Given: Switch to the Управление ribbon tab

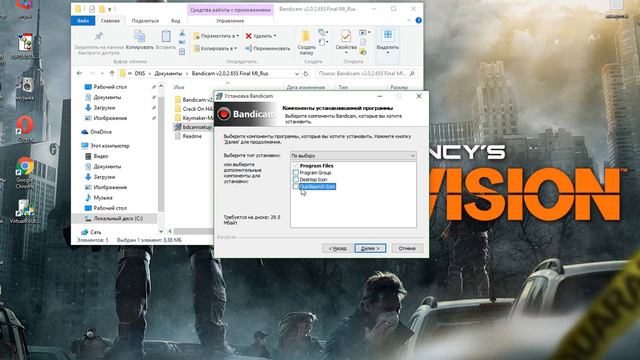Looking at the screenshot, I should pos(230,20).
